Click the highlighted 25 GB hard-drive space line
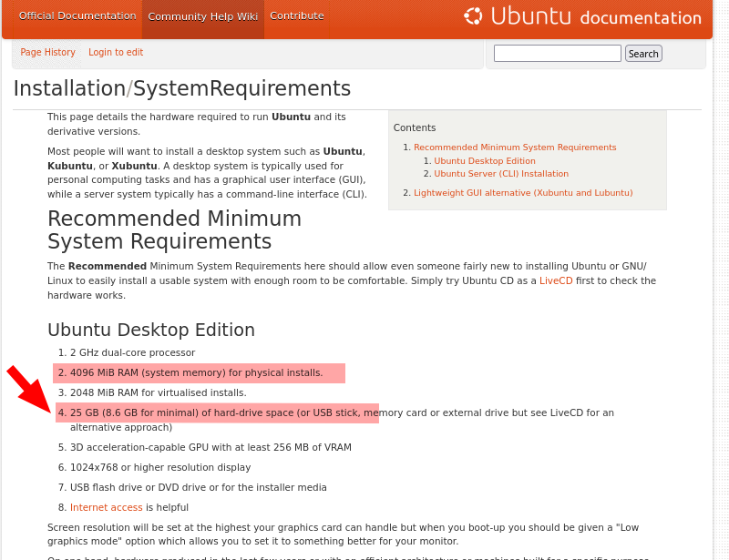Image resolution: width=729 pixels, height=560 pixels. pyautogui.click(x=219, y=412)
